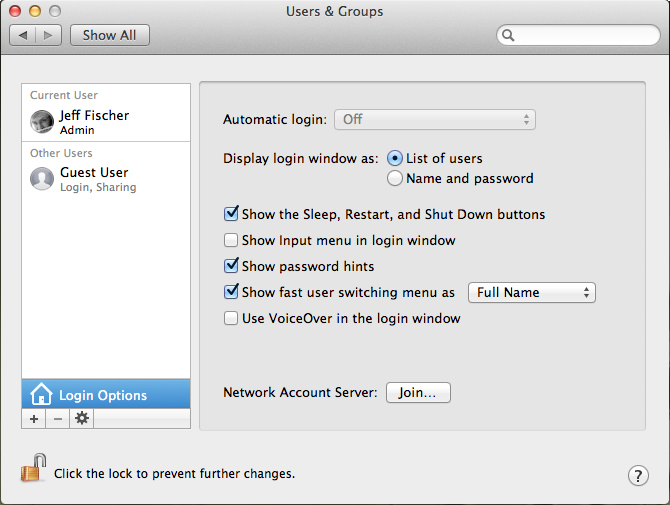Screen dimensions: 670x505
Task: Close the Users & Groups window
Action: coord(15,11)
